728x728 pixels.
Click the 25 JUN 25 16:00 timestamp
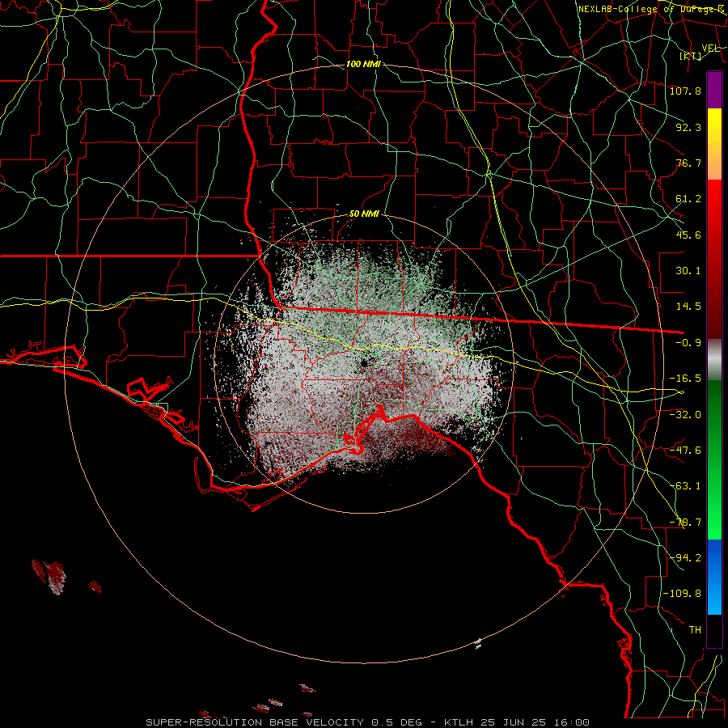535,722
